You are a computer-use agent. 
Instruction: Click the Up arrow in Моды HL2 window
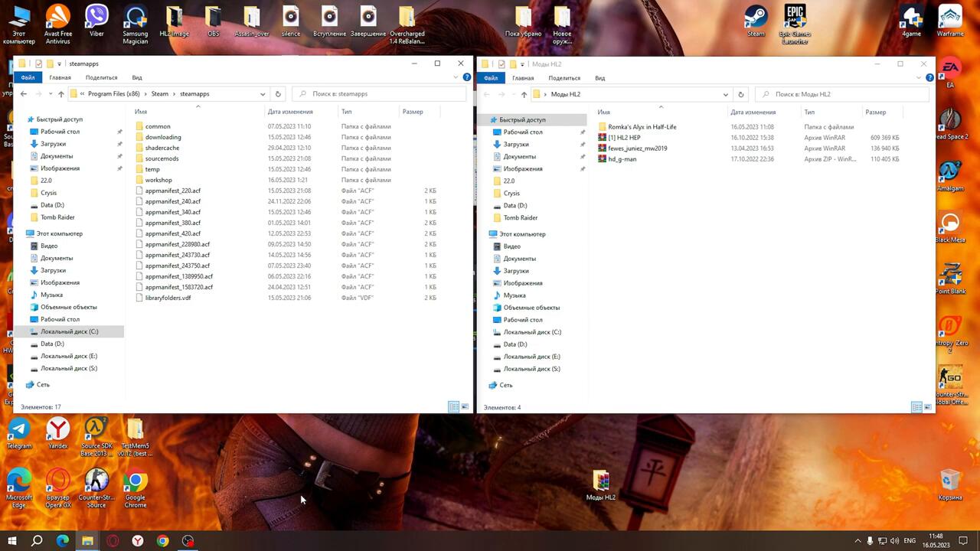point(524,95)
